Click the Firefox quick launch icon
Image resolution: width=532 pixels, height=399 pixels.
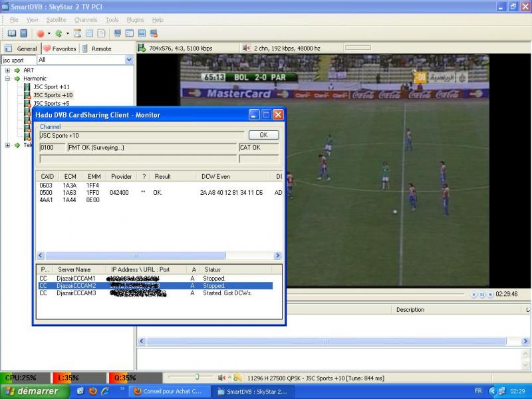pyautogui.click(x=92, y=391)
